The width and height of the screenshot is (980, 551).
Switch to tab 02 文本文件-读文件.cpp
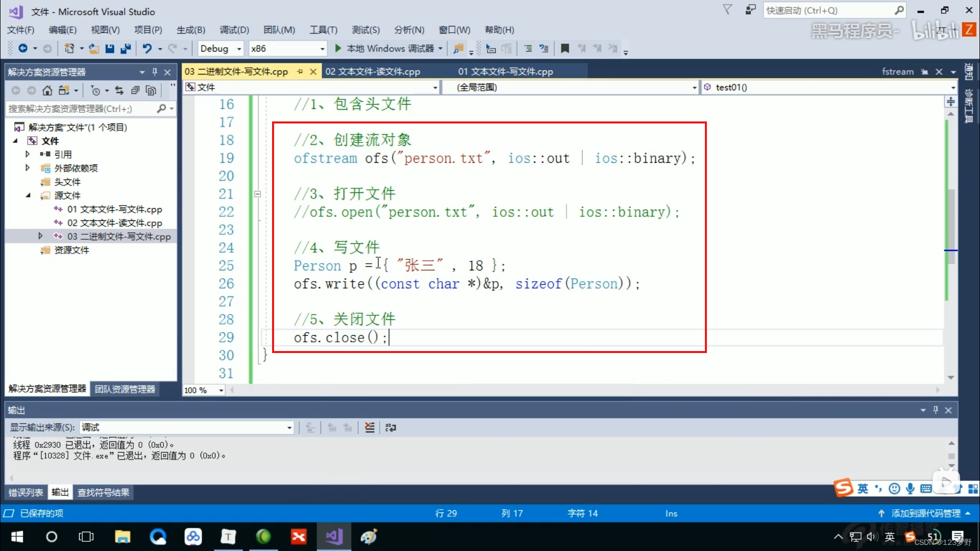coord(373,71)
